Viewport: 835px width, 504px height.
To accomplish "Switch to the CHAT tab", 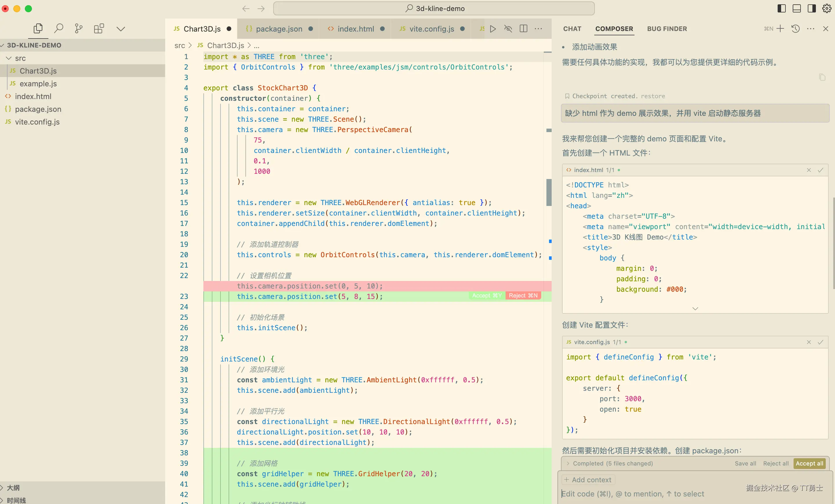I will 572,29.
